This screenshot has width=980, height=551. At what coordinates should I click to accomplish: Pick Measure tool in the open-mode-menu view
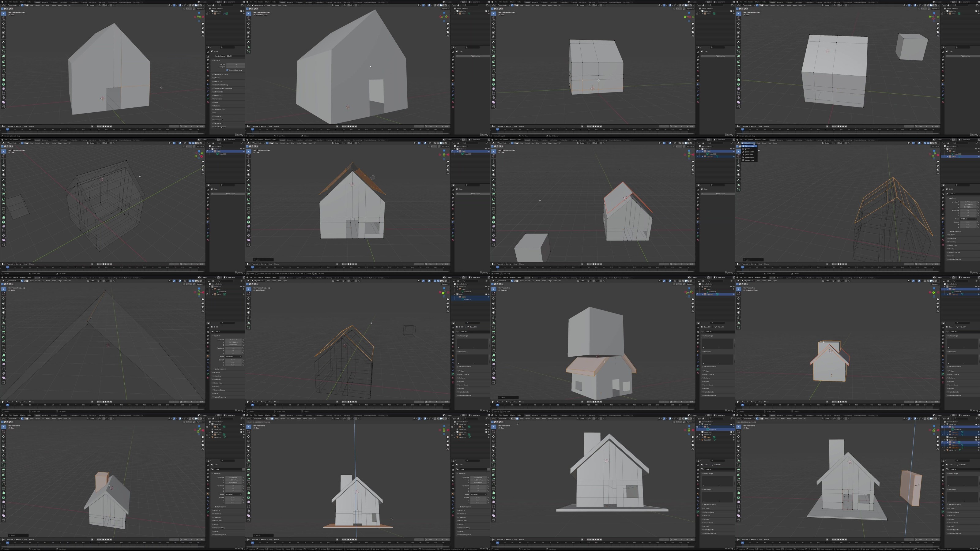738,185
